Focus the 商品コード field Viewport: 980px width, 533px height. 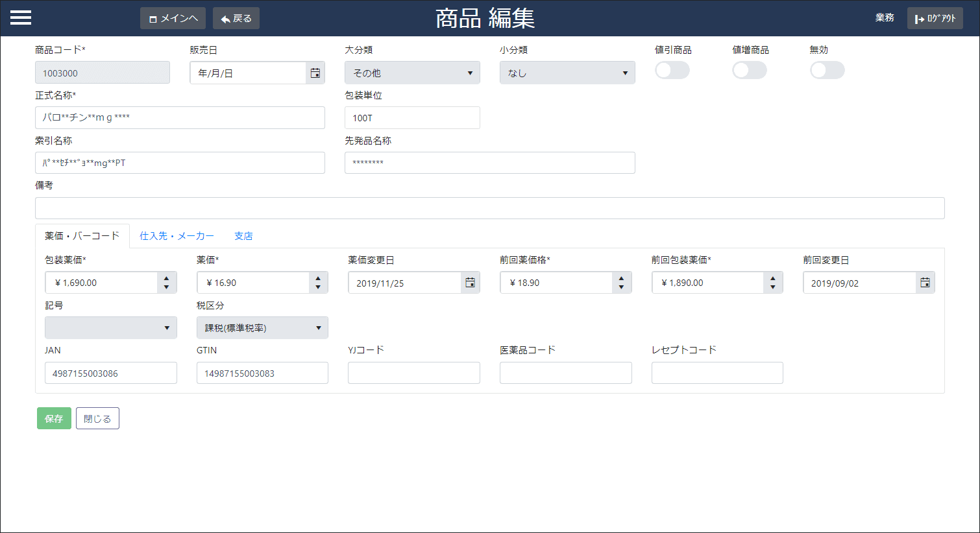click(x=103, y=73)
